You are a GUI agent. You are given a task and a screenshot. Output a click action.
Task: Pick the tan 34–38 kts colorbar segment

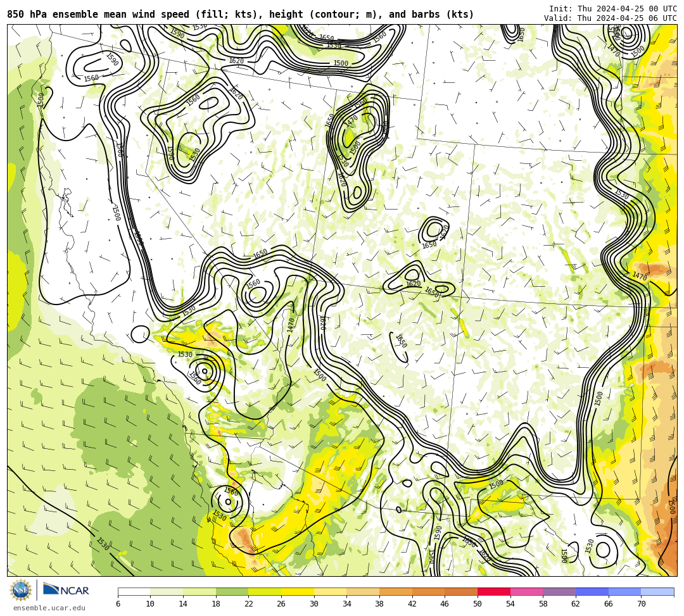click(363, 591)
